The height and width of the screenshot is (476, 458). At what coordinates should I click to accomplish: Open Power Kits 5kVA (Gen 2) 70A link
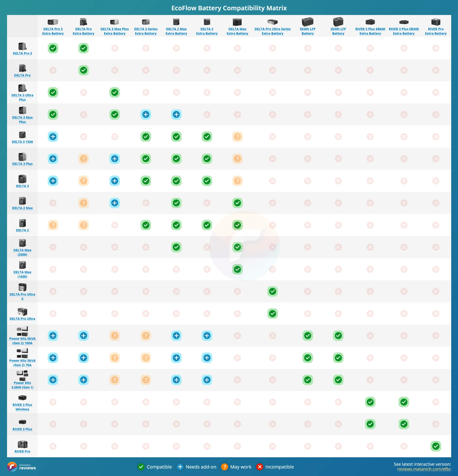point(22,363)
